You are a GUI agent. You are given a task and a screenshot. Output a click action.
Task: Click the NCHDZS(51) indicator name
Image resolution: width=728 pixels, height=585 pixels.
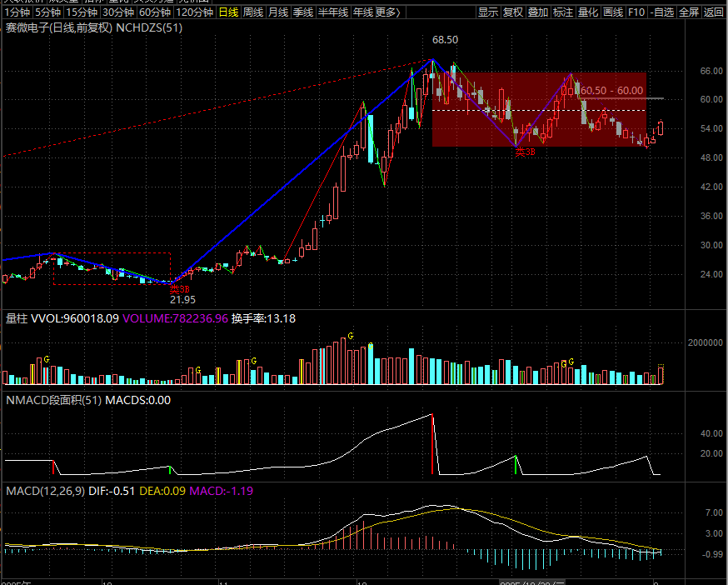point(149,27)
